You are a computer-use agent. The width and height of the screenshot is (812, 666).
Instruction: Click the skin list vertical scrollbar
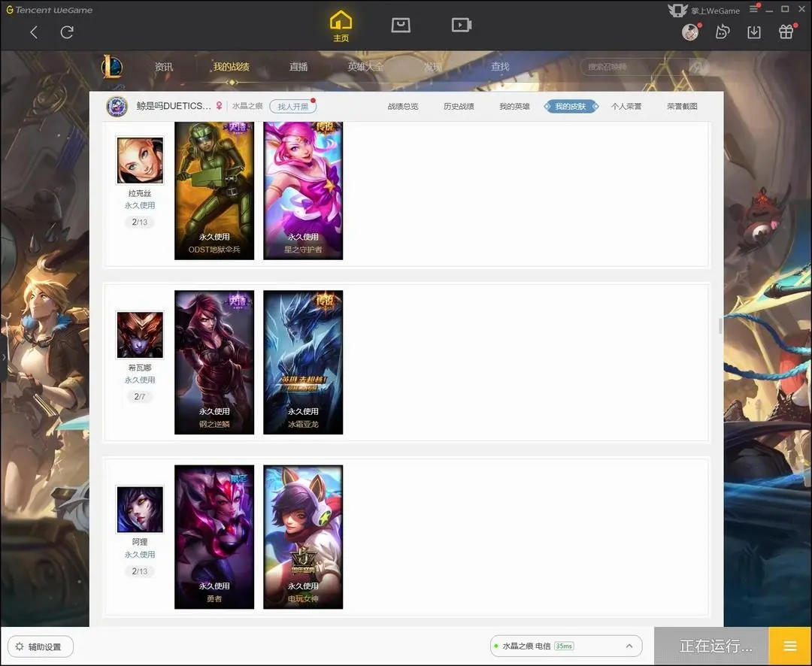720,326
